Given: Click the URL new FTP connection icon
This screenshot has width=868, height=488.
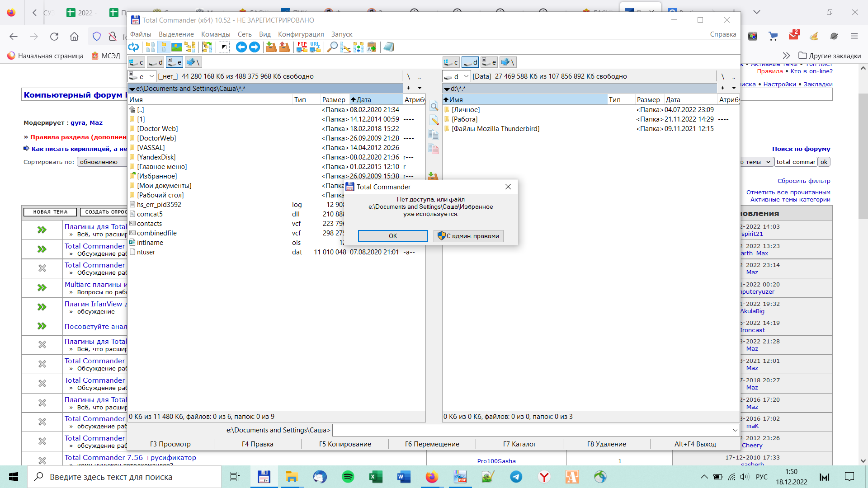Looking at the screenshot, I should click(315, 47).
